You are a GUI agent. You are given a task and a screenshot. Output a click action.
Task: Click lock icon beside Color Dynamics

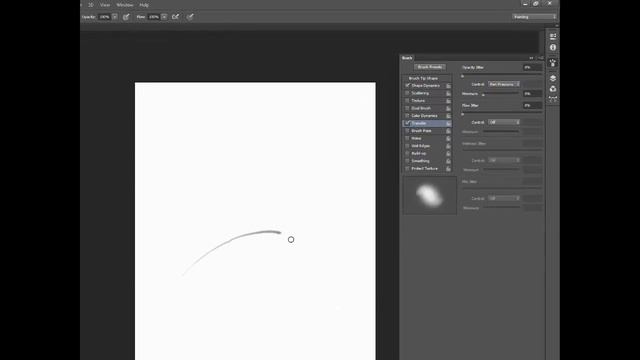click(448, 116)
